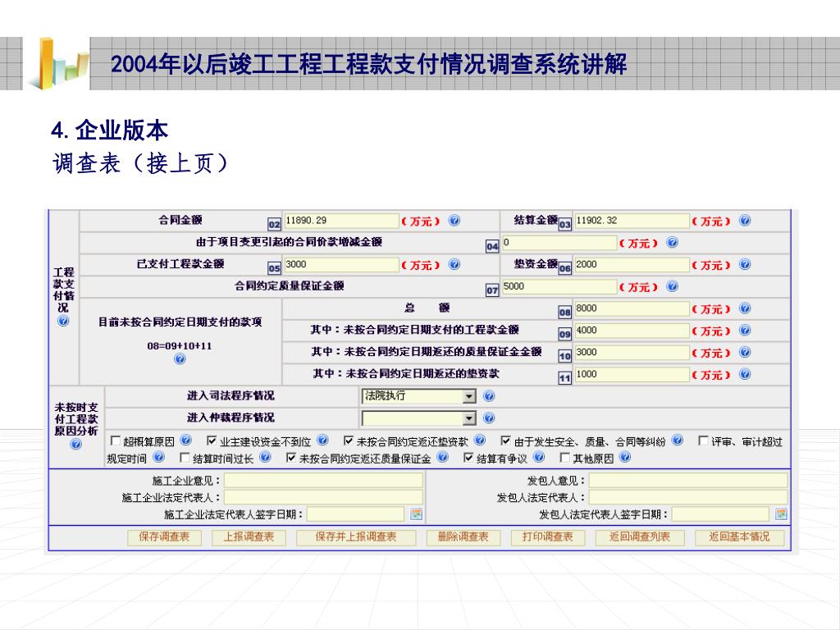The width and height of the screenshot is (840, 630).
Task: Click the 返回基本情况 button
Action: pyautogui.click(x=739, y=536)
